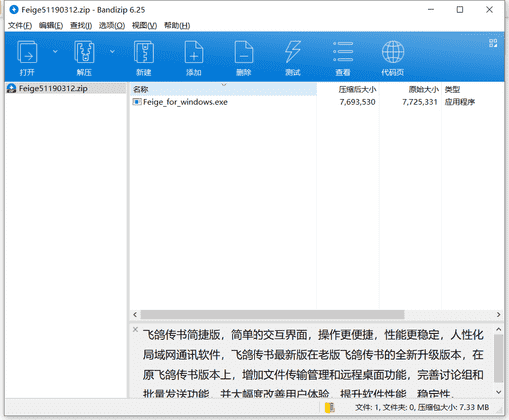Click the Code page (代码页) globe icon
The height and width of the screenshot is (420, 509).
393,52
